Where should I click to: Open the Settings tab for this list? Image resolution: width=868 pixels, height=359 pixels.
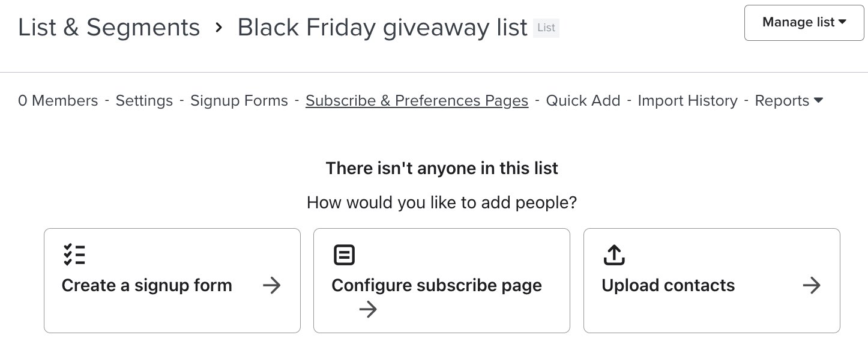point(144,101)
